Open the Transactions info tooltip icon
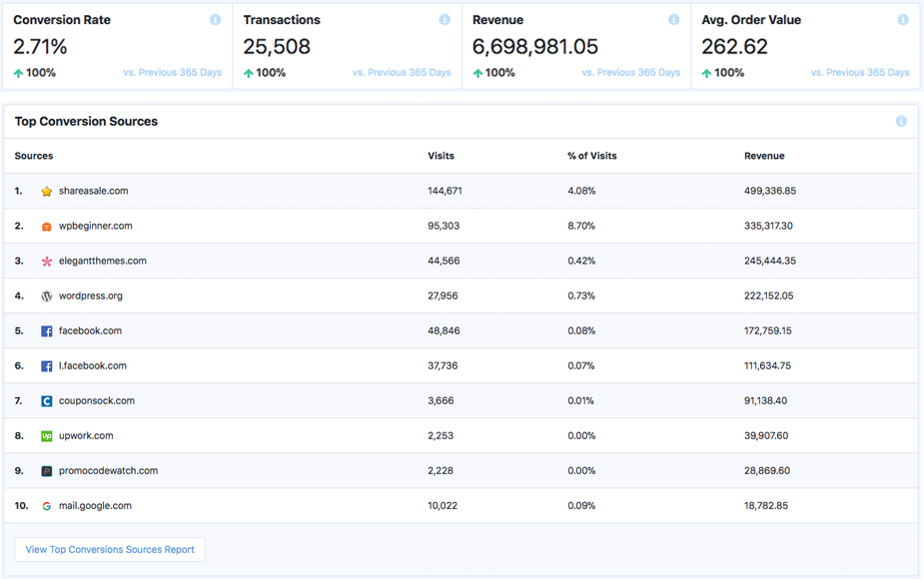924x579 pixels. [x=446, y=18]
